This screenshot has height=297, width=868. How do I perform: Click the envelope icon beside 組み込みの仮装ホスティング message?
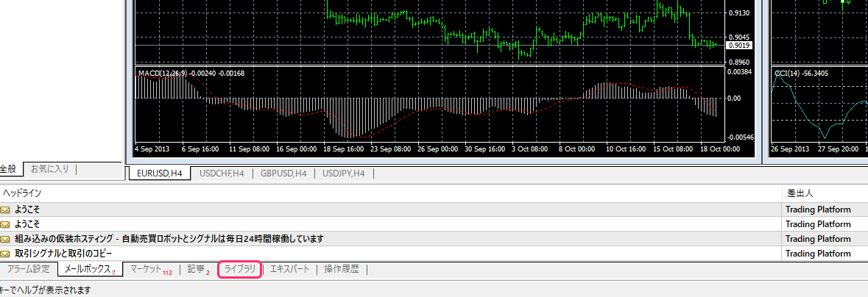click(6, 239)
